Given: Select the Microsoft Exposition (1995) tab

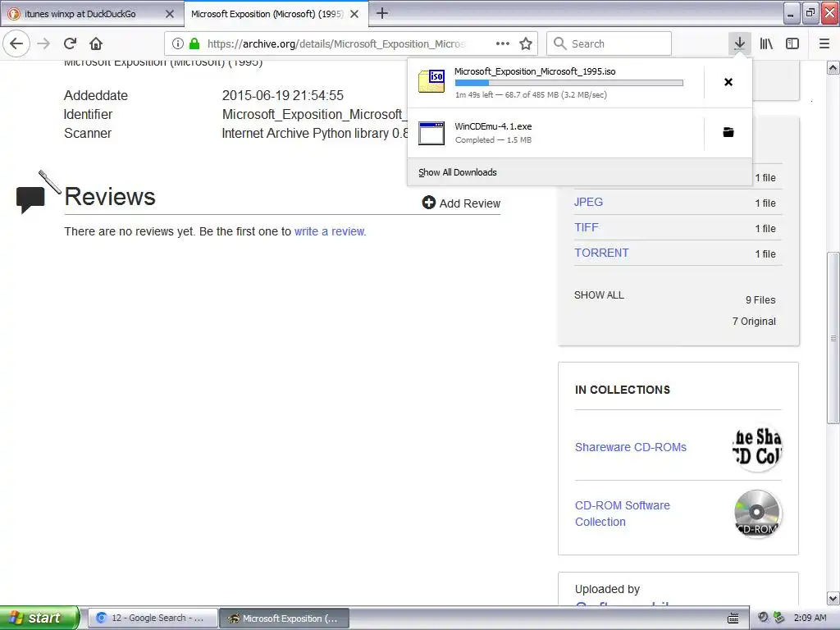Looking at the screenshot, I should pos(276,14).
